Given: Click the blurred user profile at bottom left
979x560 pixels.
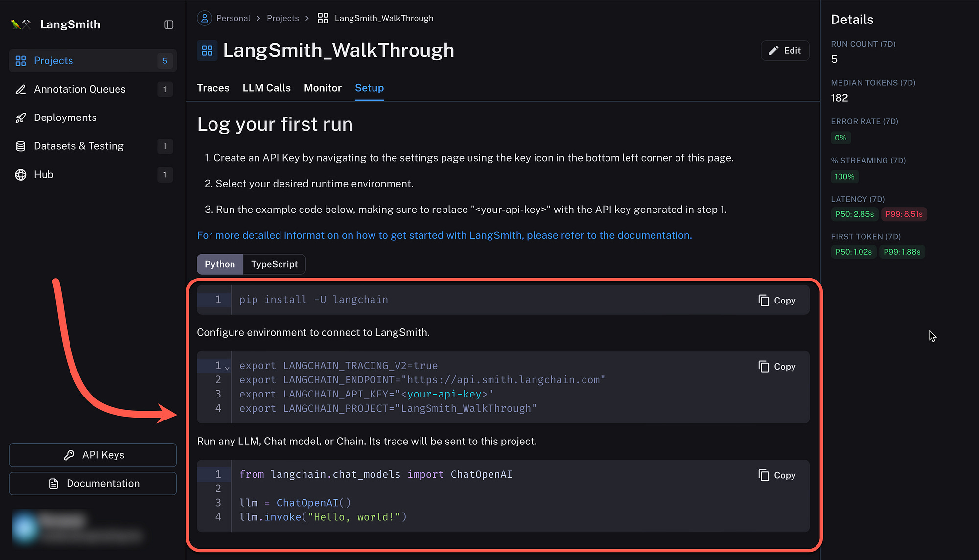Looking at the screenshot, I should pyautogui.click(x=78, y=528).
